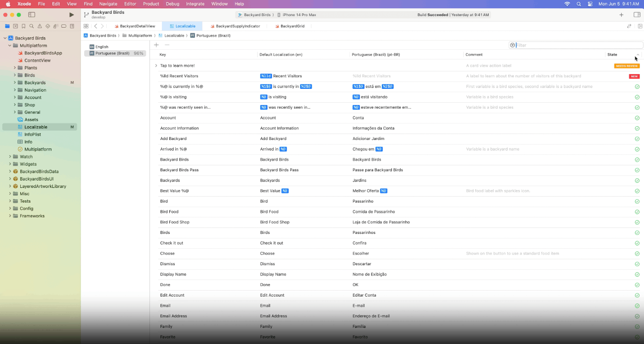The image size is (644, 344).
Task: Click the Wi-Fi status icon
Action: (567, 4)
